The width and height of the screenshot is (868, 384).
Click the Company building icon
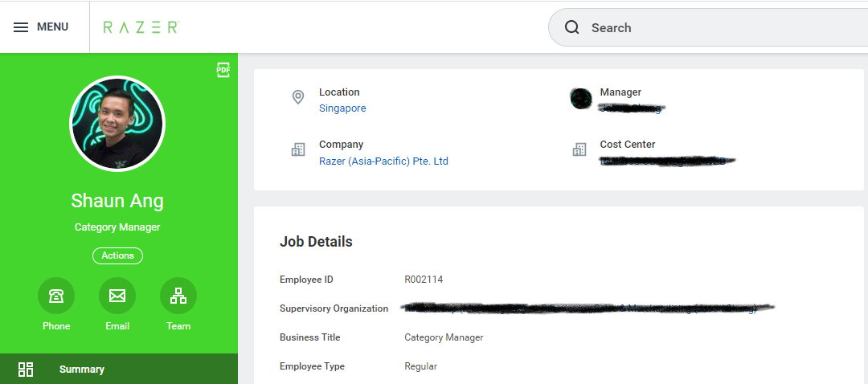pos(298,149)
